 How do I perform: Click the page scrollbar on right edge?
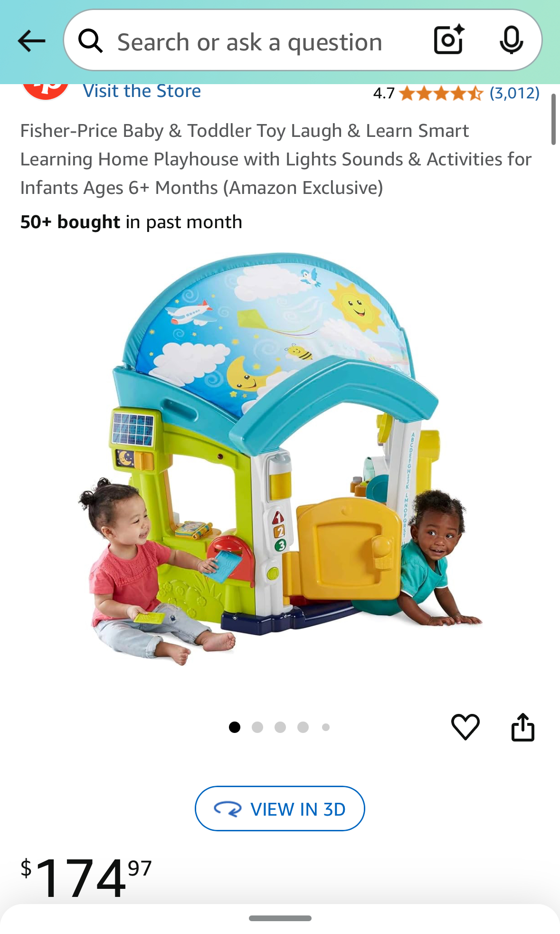coord(553,119)
